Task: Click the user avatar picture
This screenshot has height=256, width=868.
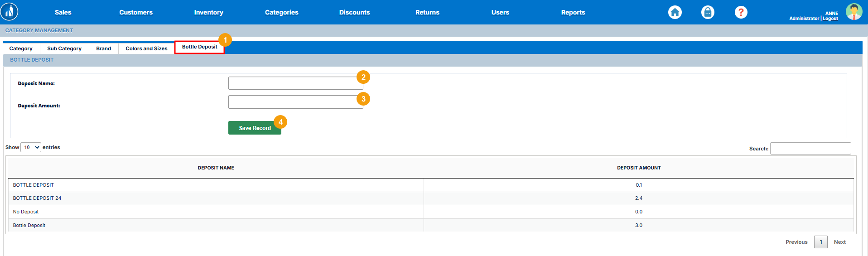Action: 854,12
